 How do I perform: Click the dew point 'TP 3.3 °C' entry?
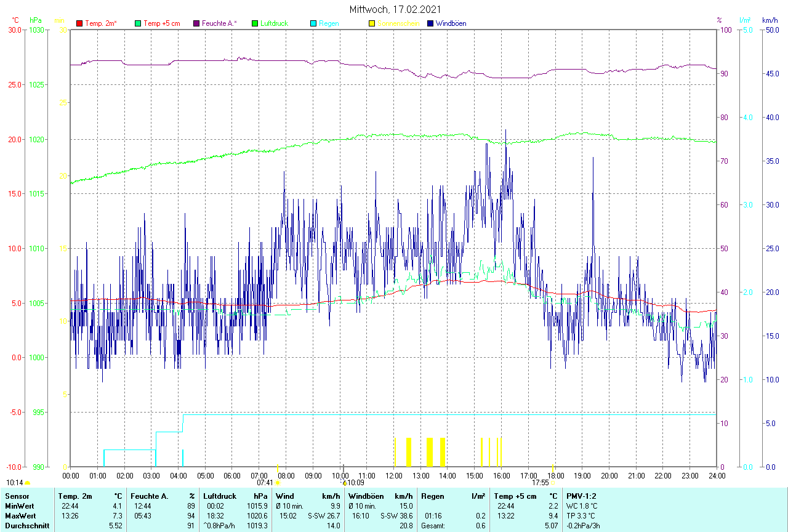tap(582, 515)
